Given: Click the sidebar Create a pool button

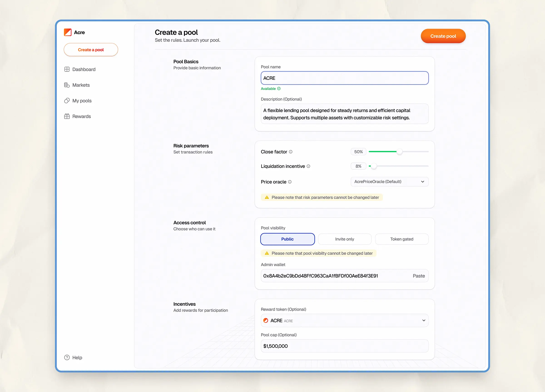Looking at the screenshot, I should click(x=91, y=50).
